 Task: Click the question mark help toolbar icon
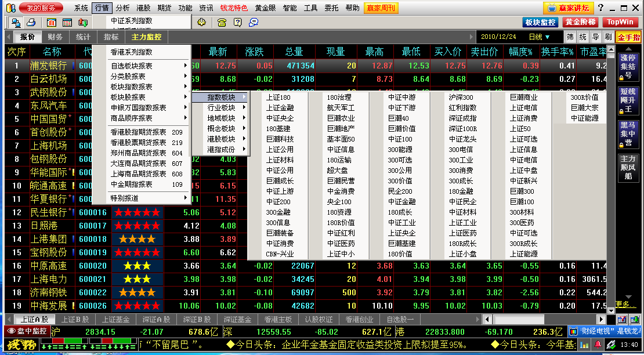pyautogui.click(x=238, y=22)
